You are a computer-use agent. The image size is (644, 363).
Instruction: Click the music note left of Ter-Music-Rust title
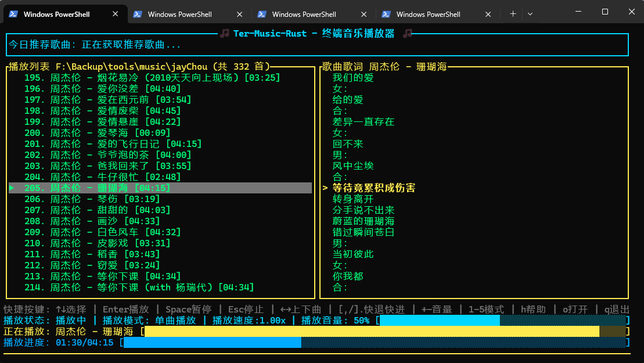tap(225, 33)
